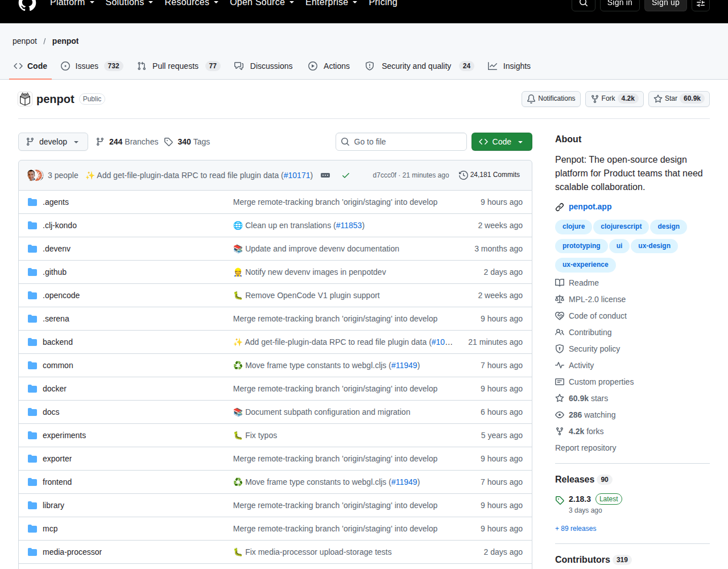Click the Go to file search field

point(401,142)
